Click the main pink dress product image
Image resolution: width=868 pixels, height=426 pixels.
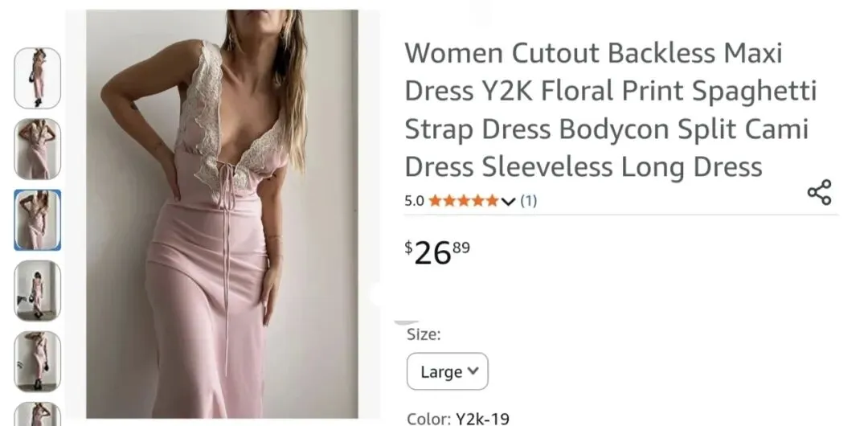click(x=222, y=214)
